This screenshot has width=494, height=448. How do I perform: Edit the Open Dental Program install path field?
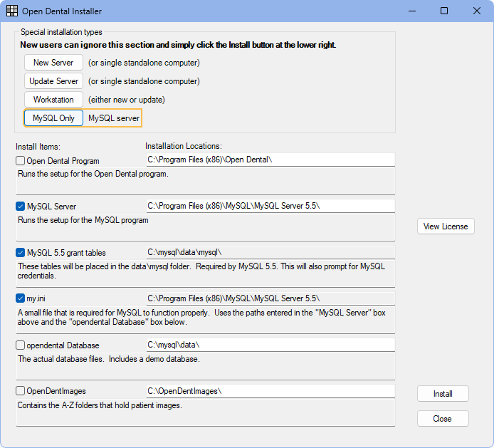pyautogui.click(x=270, y=160)
